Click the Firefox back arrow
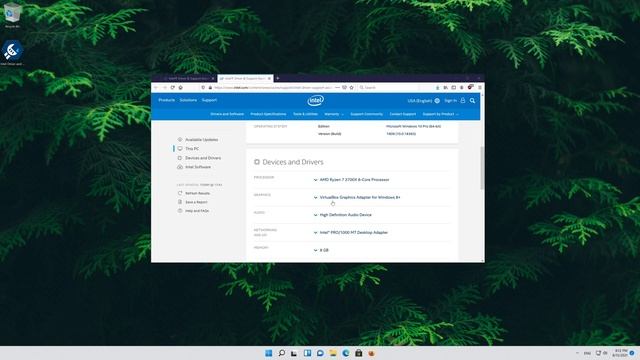640x360 pixels. point(156,87)
